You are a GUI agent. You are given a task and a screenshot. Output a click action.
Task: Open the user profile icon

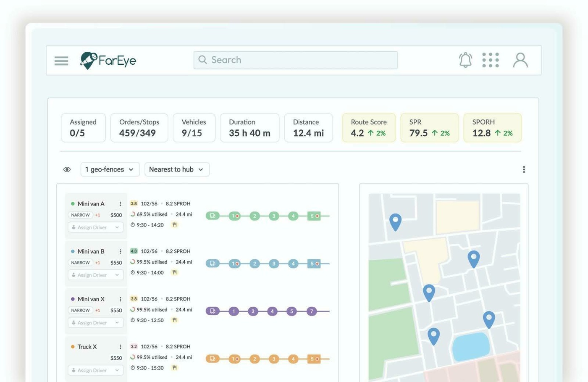(x=520, y=60)
